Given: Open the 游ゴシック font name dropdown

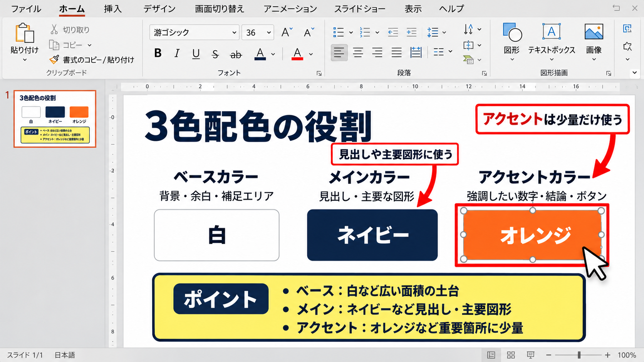Looking at the screenshot, I should (234, 33).
